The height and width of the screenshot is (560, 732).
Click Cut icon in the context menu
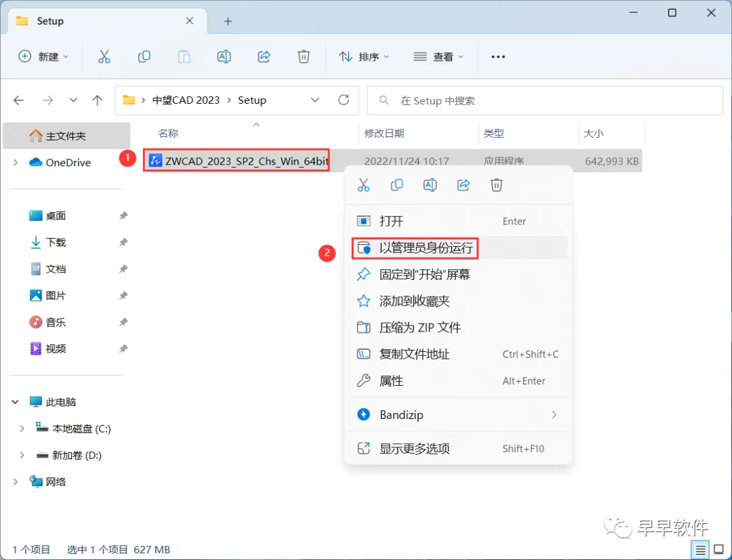(x=364, y=185)
